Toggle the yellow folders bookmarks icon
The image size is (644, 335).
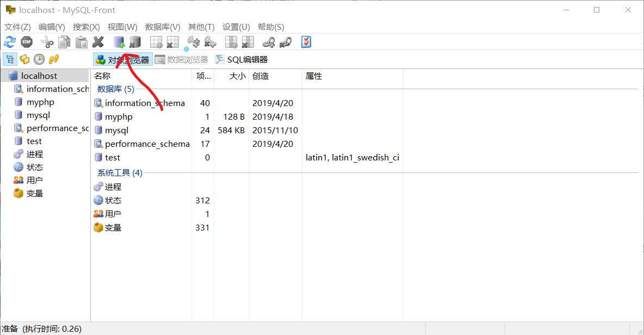[24, 59]
